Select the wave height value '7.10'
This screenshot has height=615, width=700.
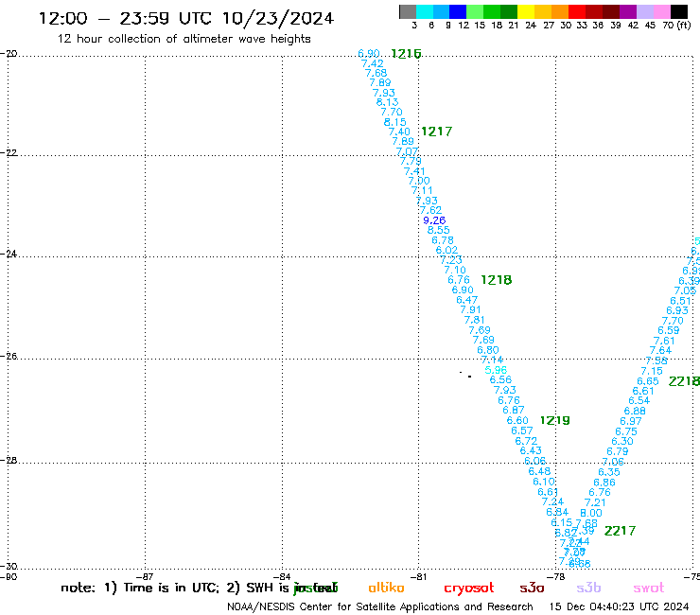pos(455,270)
